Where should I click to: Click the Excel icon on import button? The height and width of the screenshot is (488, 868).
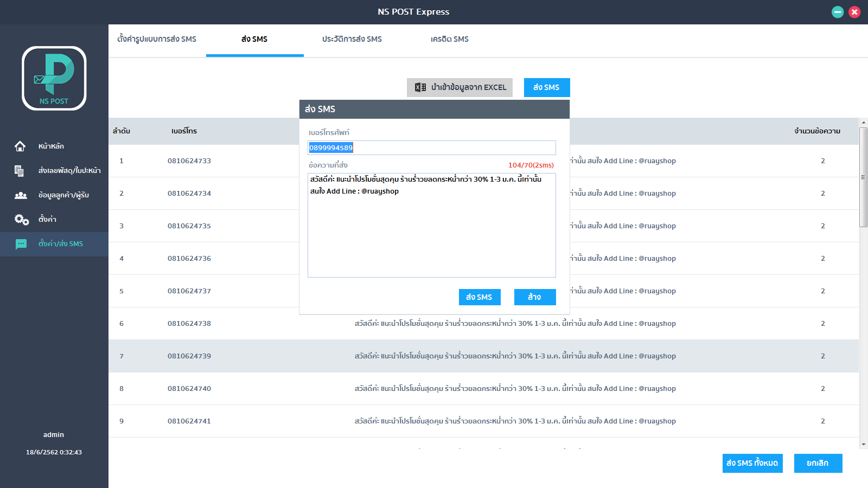tap(420, 87)
